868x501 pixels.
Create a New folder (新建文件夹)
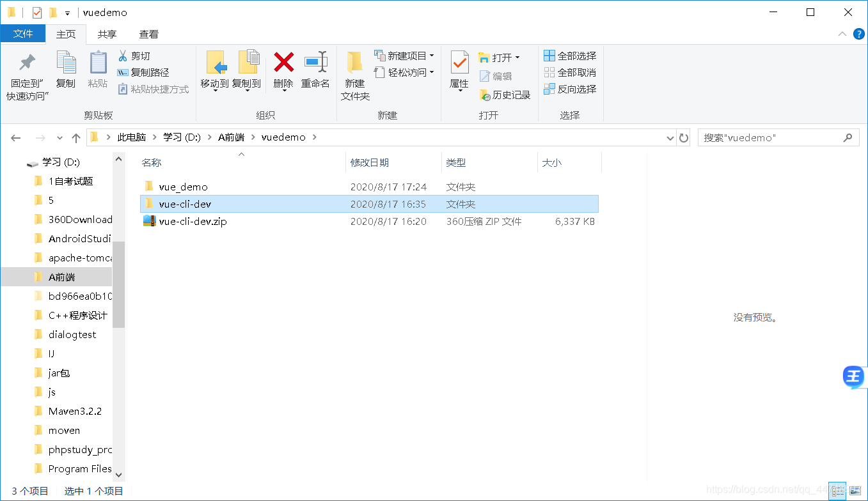click(355, 77)
